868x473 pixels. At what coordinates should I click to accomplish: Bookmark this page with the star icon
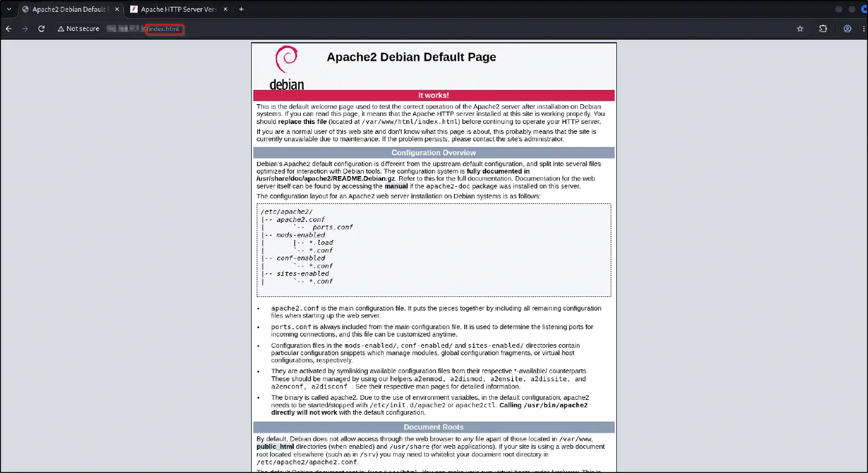tap(800, 29)
